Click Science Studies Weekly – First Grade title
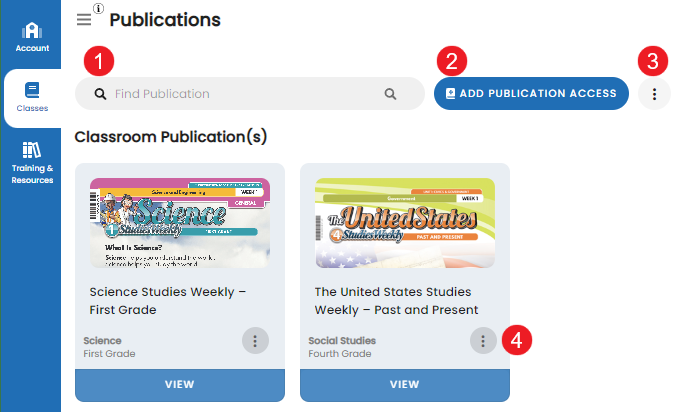 coord(168,301)
